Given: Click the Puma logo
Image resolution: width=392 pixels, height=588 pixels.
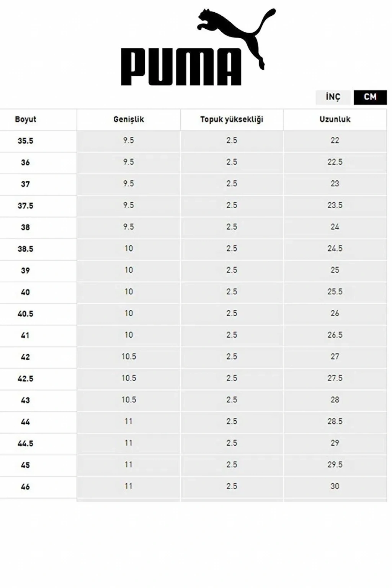Looking at the screenshot, I should (197, 48).
